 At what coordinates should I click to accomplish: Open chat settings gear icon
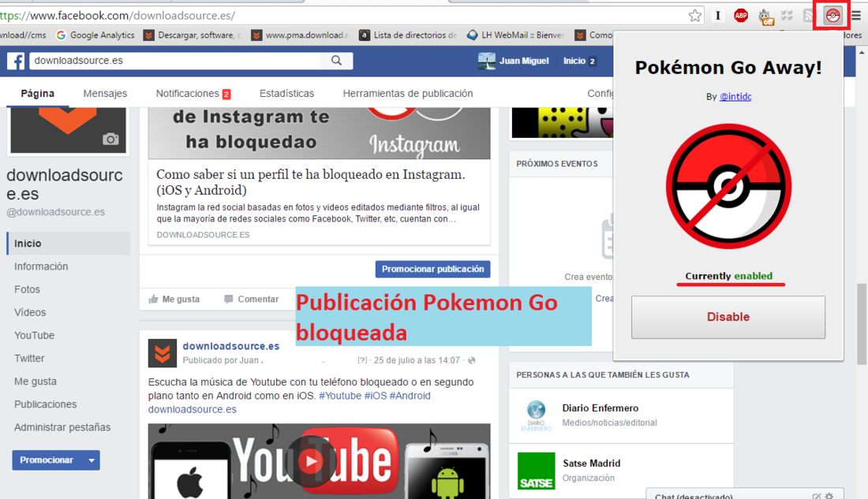click(829, 496)
